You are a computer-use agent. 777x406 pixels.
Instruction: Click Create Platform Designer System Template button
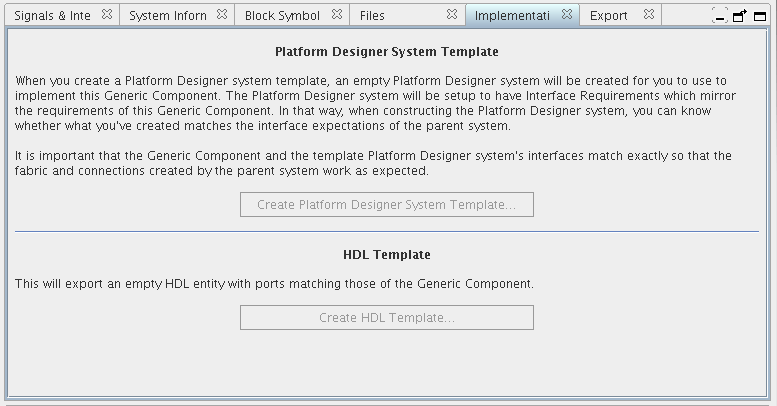(x=386, y=205)
